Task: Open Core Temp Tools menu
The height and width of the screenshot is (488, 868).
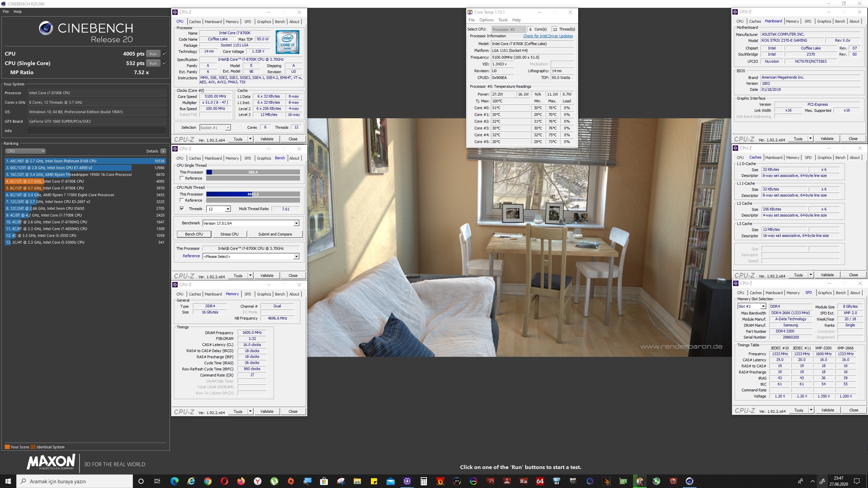Action: (503, 20)
